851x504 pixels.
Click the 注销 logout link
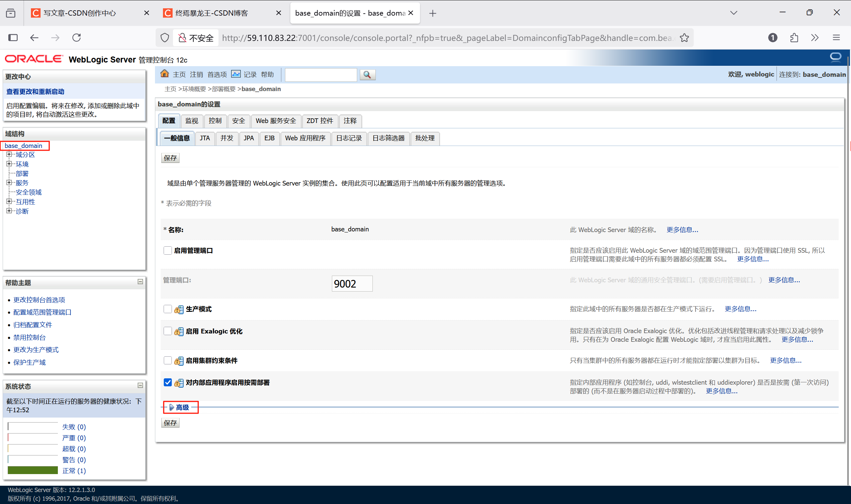click(196, 74)
